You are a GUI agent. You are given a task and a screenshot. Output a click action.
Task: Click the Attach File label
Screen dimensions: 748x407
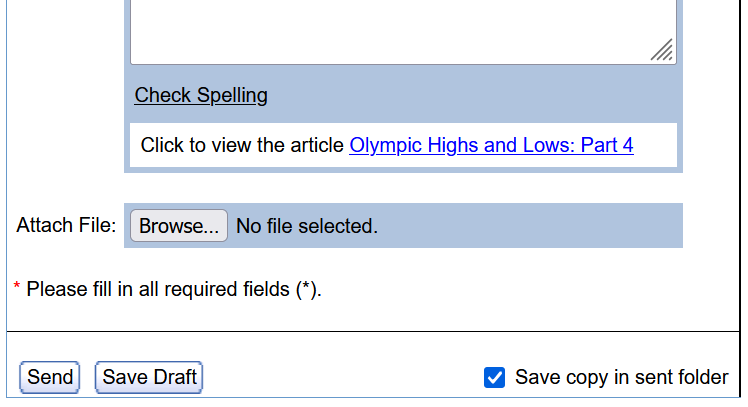point(66,225)
